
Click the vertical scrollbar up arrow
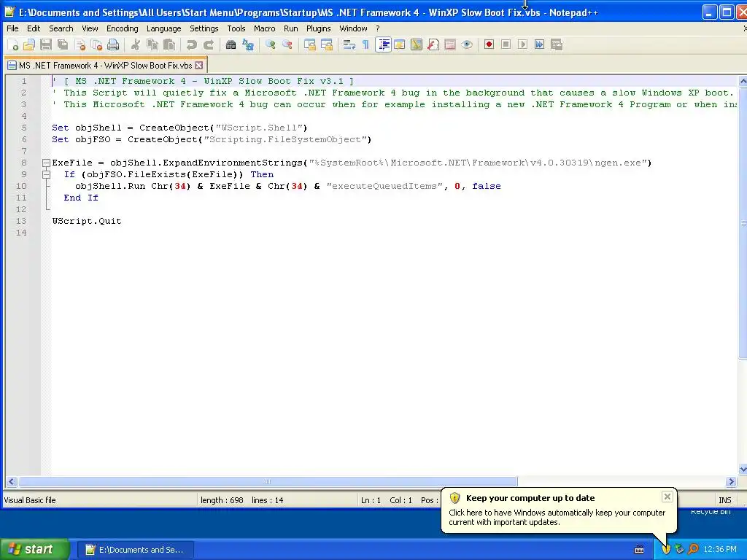pos(743,82)
